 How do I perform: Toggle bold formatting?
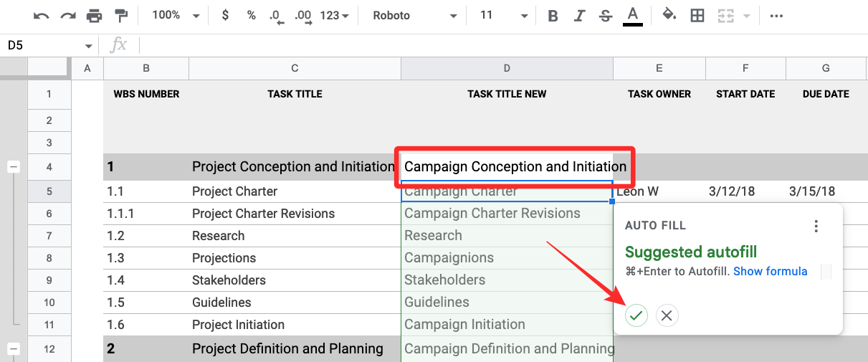[553, 15]
